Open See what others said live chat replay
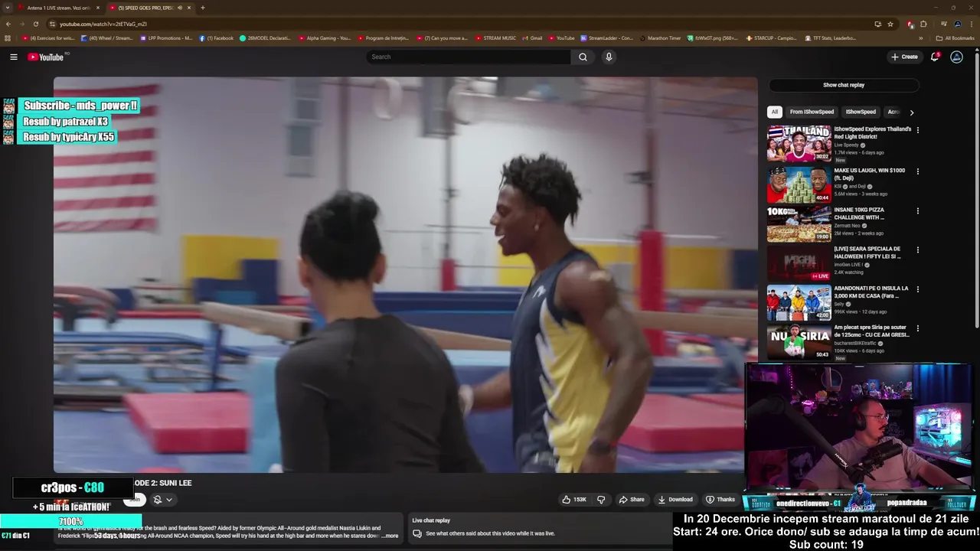The height and width of the screenshot is (551, 980). [x=490, y=533]
